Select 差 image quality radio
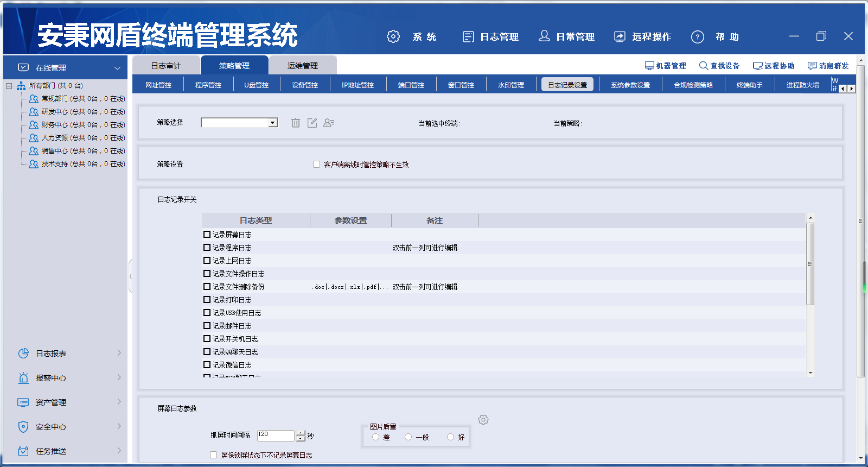 375,437
